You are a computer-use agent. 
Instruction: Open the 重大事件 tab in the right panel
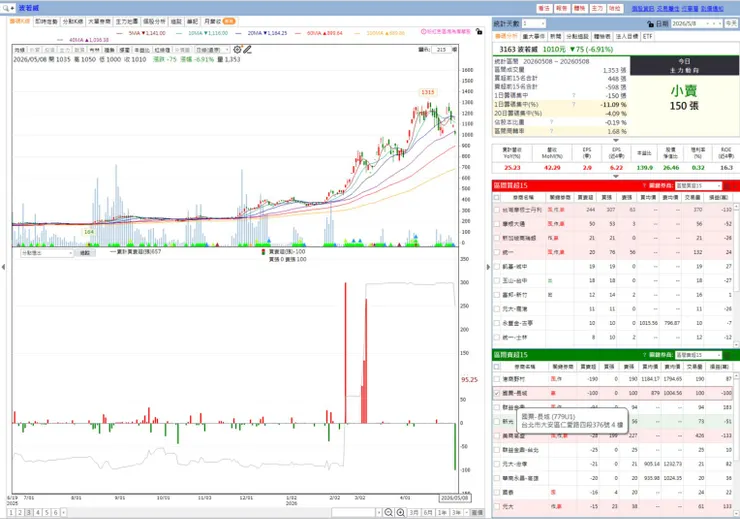click(x=534, y=36)
